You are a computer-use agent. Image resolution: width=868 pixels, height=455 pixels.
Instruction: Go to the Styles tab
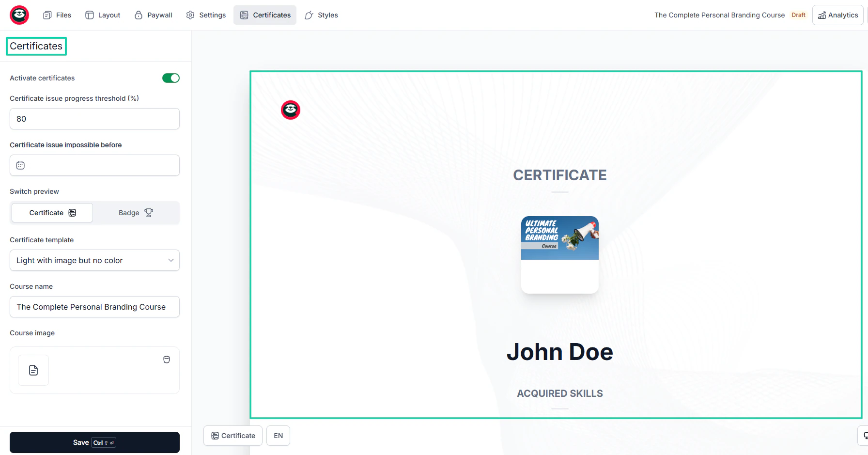[321, 15]
